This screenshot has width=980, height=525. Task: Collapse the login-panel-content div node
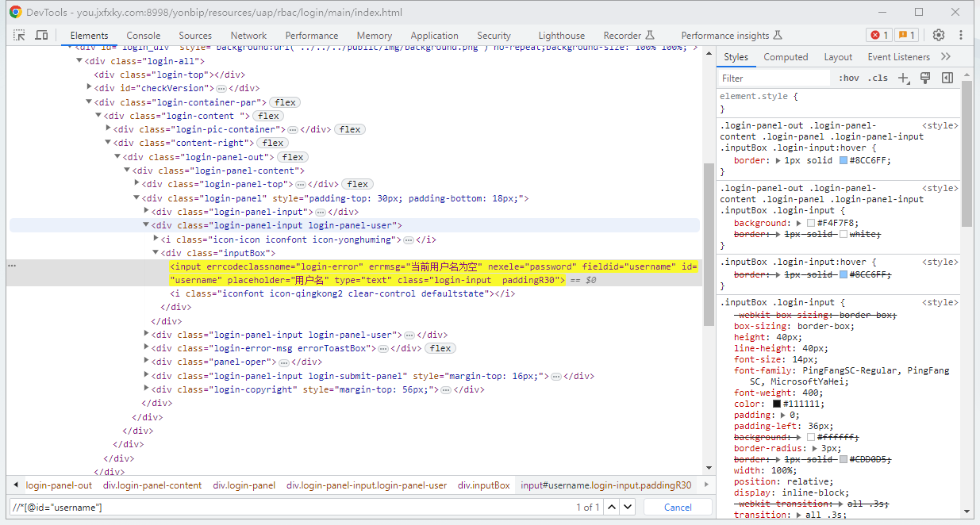(x=127, y=171)
